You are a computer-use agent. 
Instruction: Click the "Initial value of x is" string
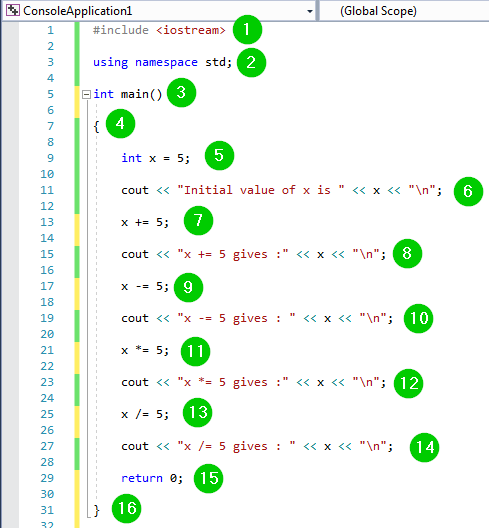click(x=261, y=190)
